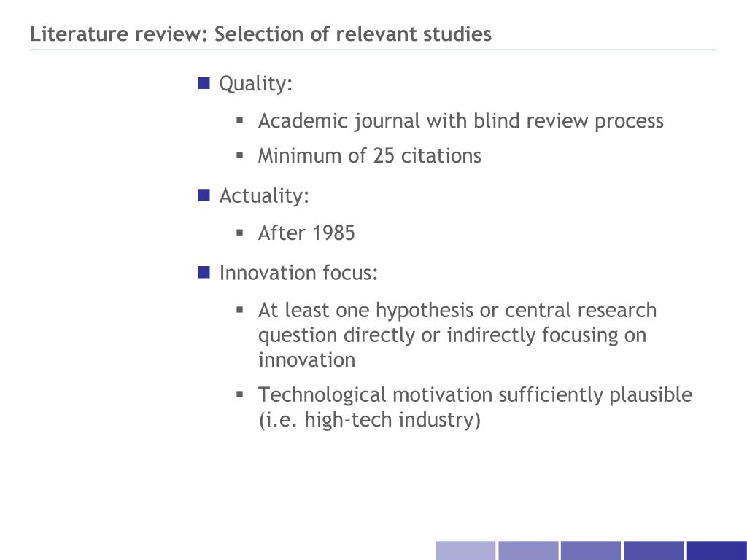Image resolution: width=747 pixels, height=560 pixels.
Task: Click the slide title 'Literature review: Selection of relevant studies'
Action: tap(260, 34)
